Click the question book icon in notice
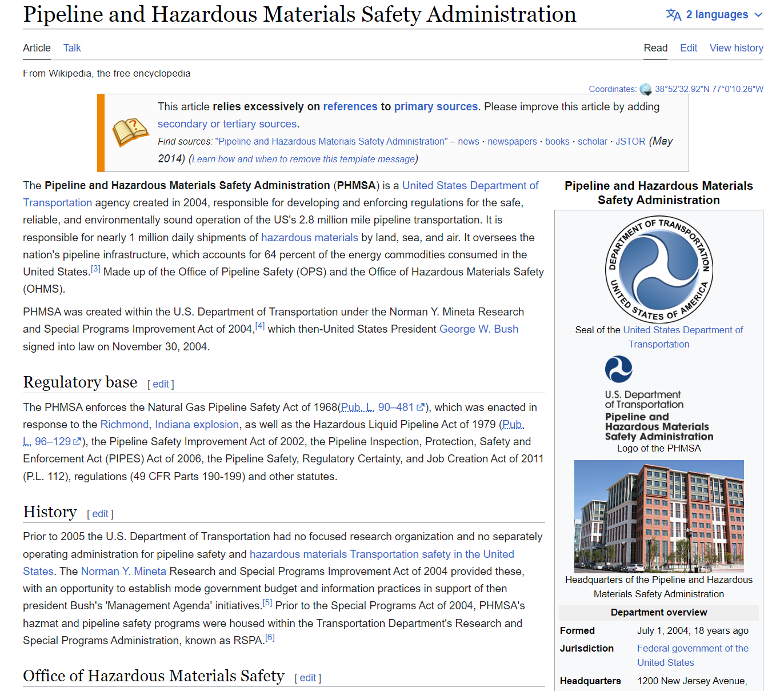The width and height of the screenshot is (784, 691). click(x=130, y=133)
